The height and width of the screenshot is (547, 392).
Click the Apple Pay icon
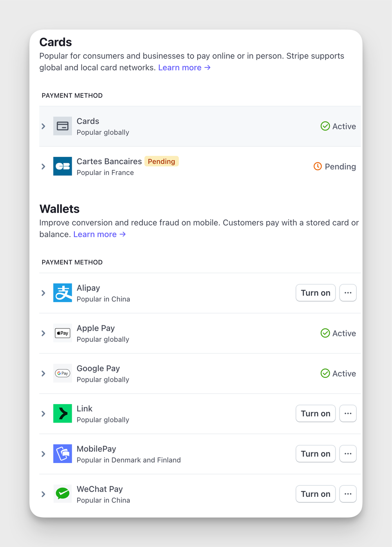[62, 333]
